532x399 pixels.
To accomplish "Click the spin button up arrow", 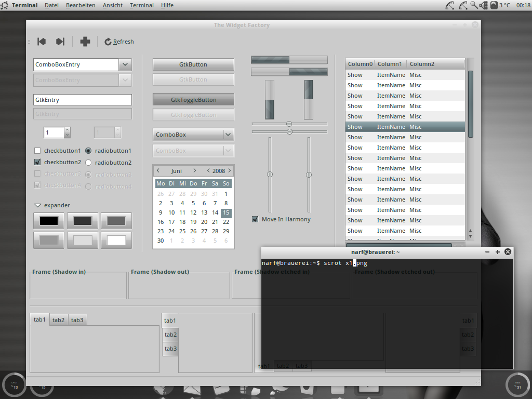I will (67, 129).
